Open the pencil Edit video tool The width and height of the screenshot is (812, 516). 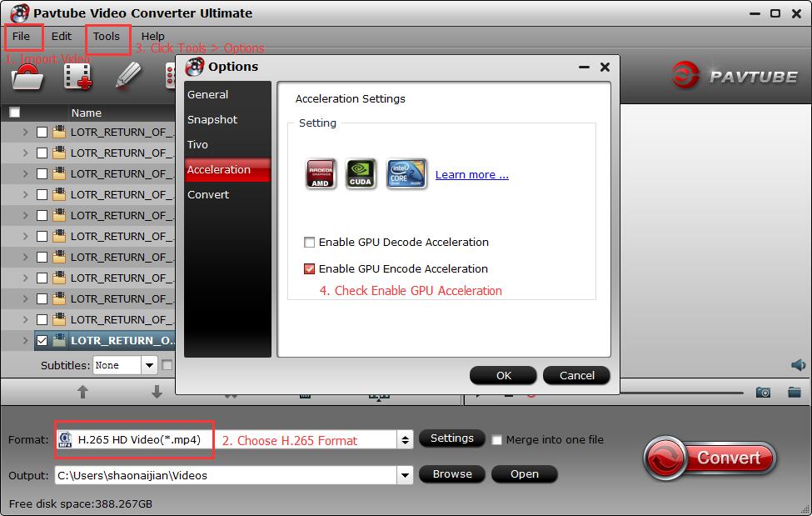tap(128, 76)
